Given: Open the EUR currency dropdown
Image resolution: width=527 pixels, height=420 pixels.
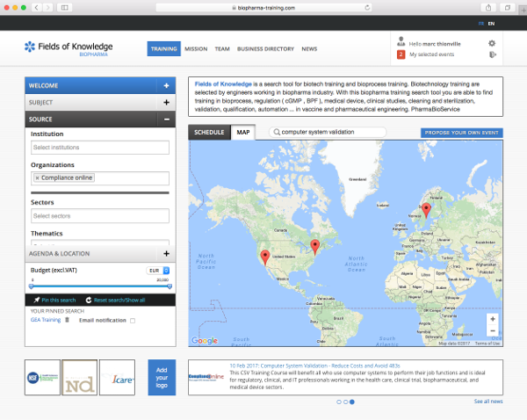Looking at the screenshot, I should [x=158, y=271].
